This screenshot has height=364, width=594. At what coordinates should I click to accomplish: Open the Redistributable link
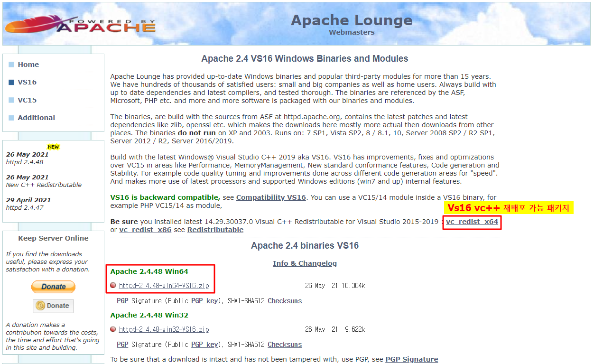click(215, 230)
